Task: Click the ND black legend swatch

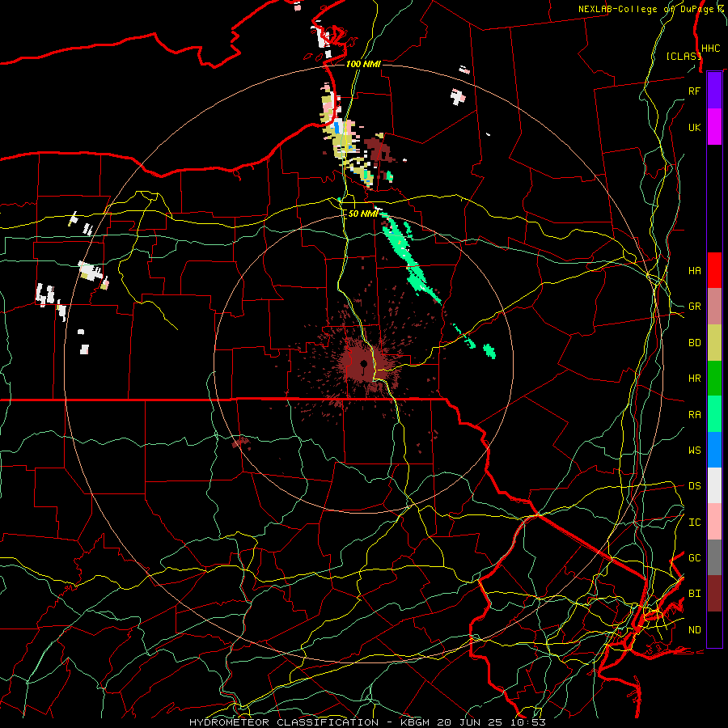Action: click(714, 629)
